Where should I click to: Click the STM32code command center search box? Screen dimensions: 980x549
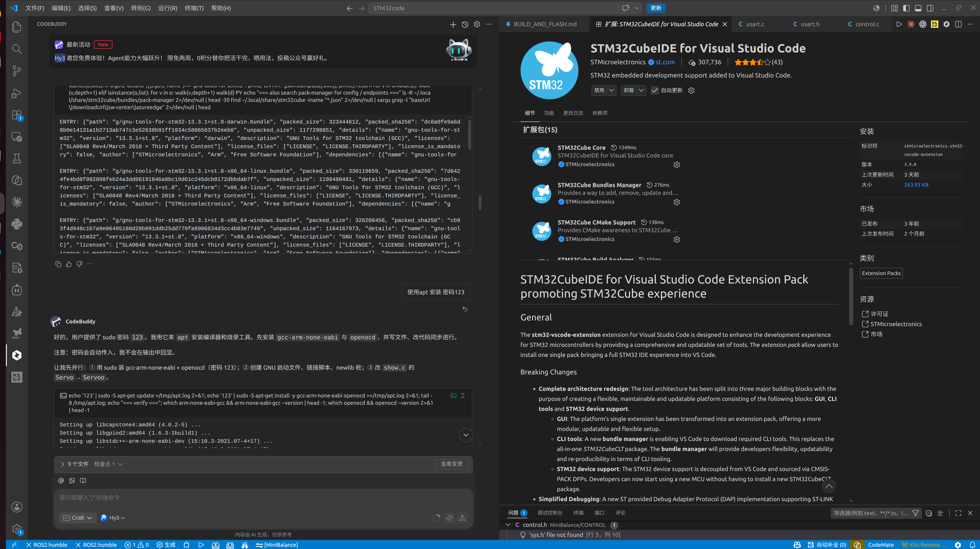point(493,8)
